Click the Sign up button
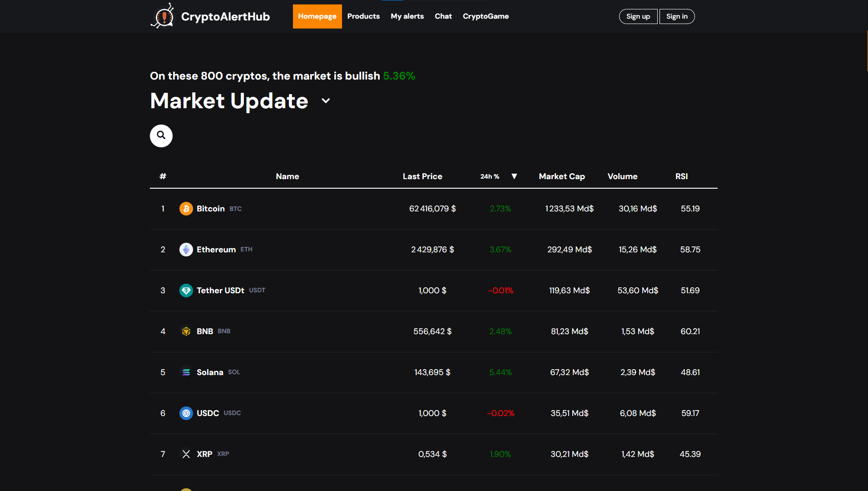The height and width of the screenshot is (491, 868). coord(638,16)
